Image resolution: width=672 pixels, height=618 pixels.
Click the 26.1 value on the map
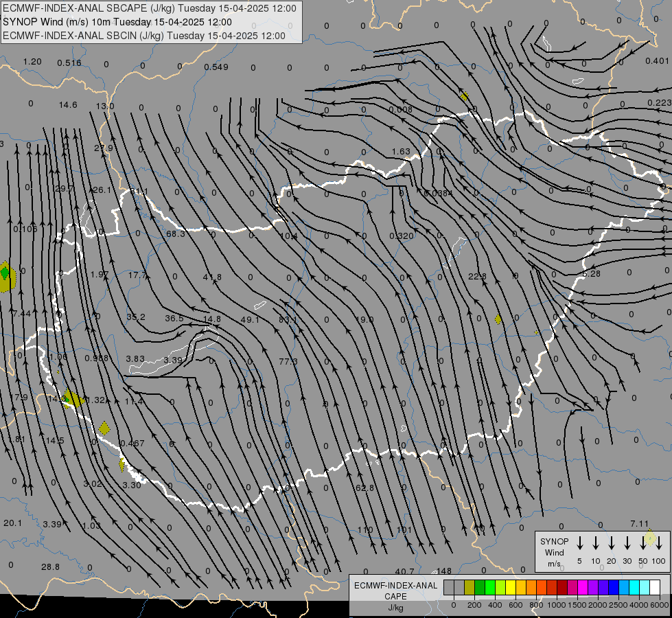coord(102,190)
